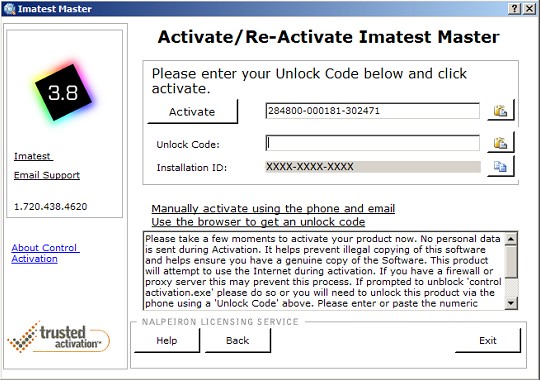The height and width of the screenshot is (380, 540).
Task: Open About Control Activation link
Action: [x=45, y=253]
